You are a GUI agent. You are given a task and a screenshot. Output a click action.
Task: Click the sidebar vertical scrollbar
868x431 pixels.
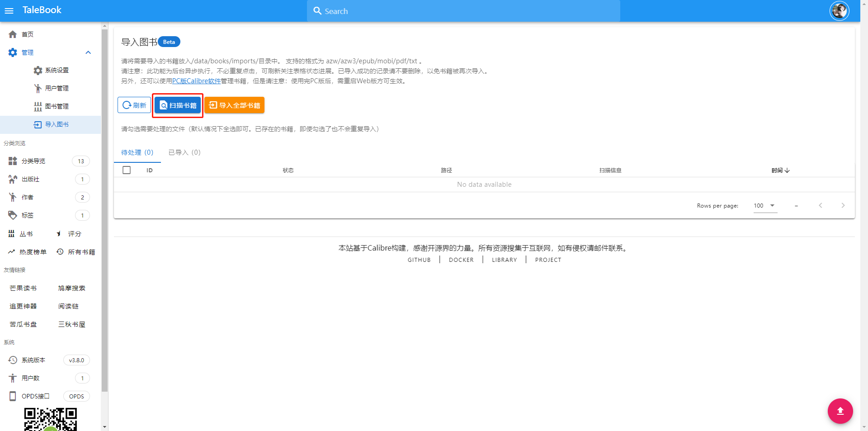coord(104,210)
